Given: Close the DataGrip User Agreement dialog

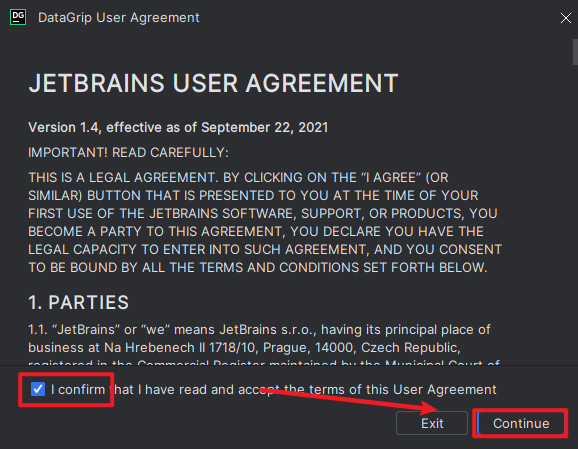Looking at the screenshot, I should tap(565, 18).
